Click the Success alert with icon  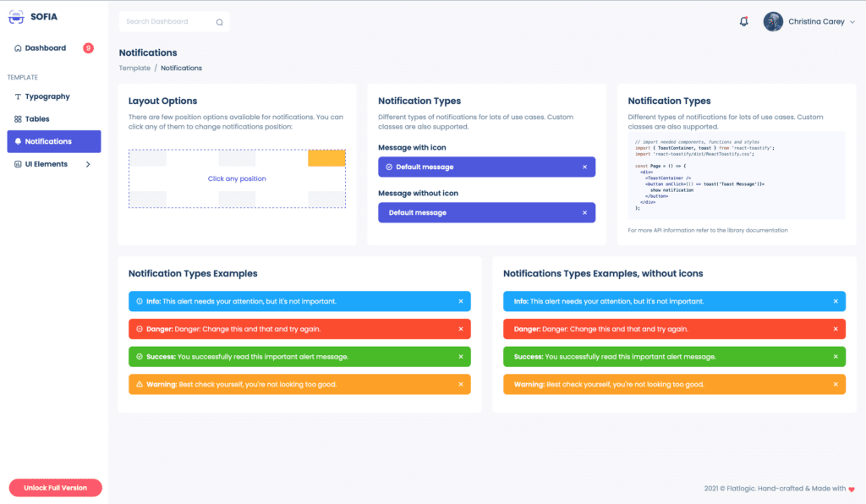(299, 357)
